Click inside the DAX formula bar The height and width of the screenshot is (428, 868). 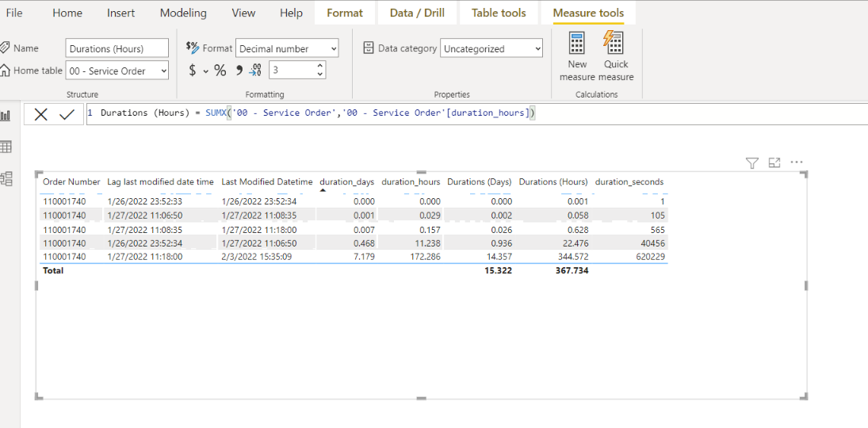click(x=476, y=113)
